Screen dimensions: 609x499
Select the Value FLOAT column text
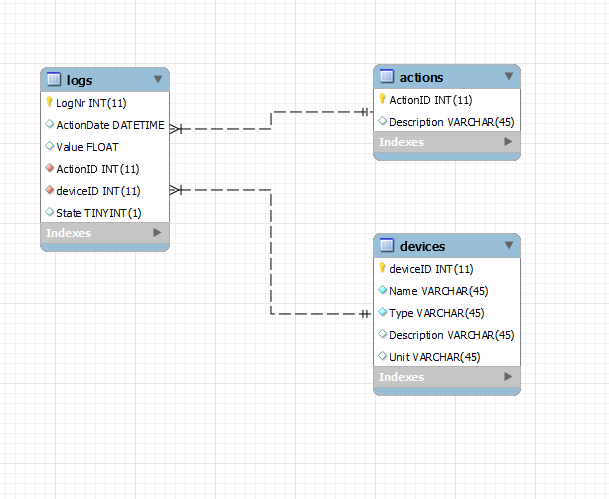point(87,147)
